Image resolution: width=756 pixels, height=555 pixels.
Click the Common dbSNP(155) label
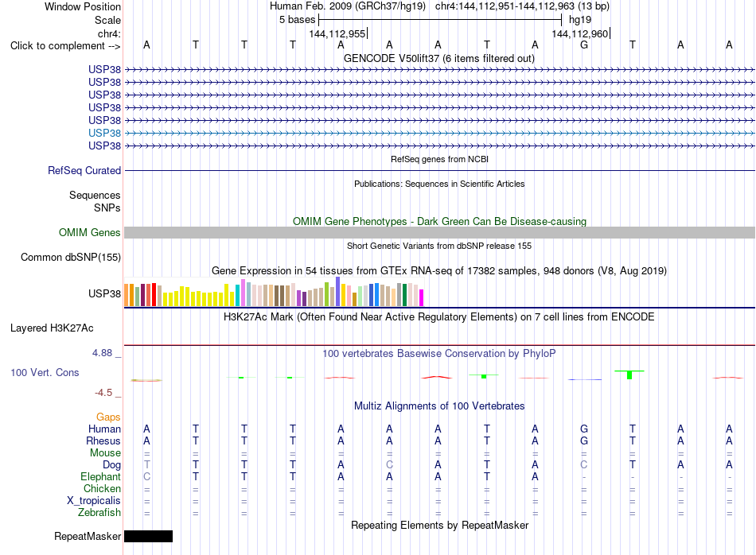70,258
